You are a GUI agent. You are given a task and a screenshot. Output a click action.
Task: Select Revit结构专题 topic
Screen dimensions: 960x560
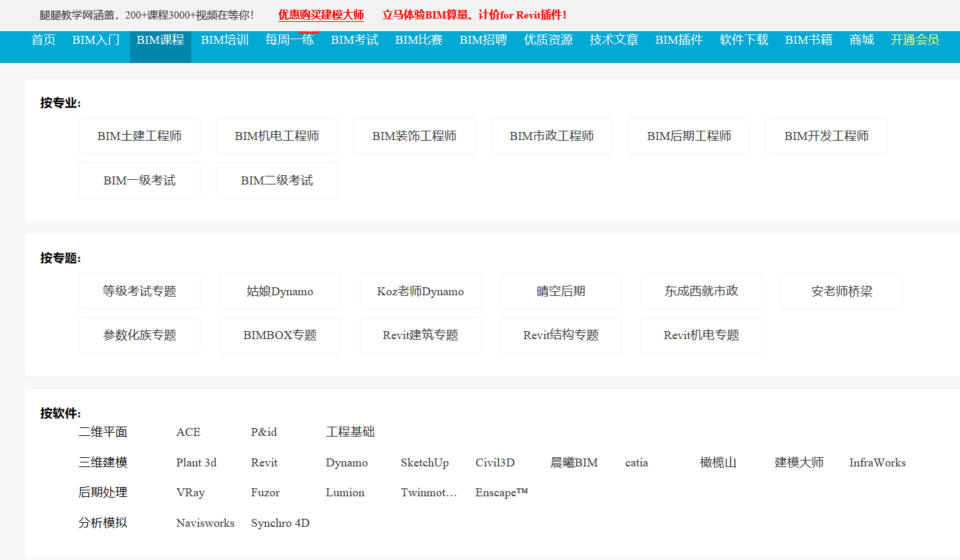coord(561,335)
